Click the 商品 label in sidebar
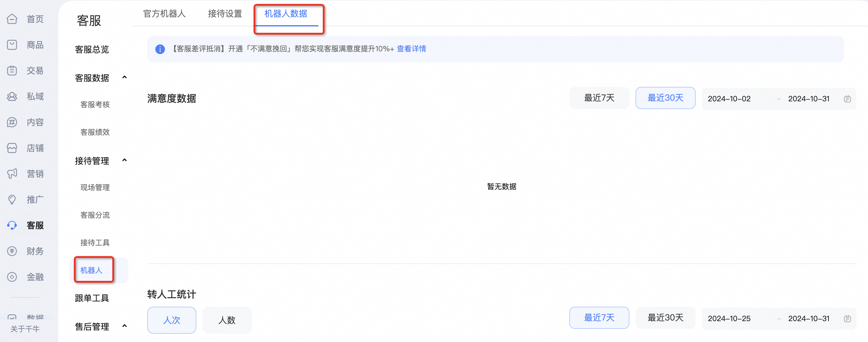Screen dimensions: 868x342 tap(35, 45)
